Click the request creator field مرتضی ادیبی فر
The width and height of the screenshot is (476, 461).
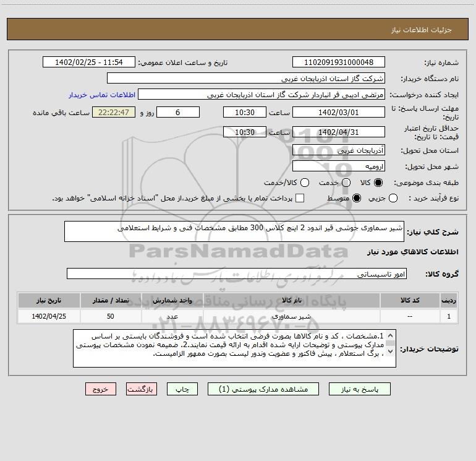pos(261,94)
